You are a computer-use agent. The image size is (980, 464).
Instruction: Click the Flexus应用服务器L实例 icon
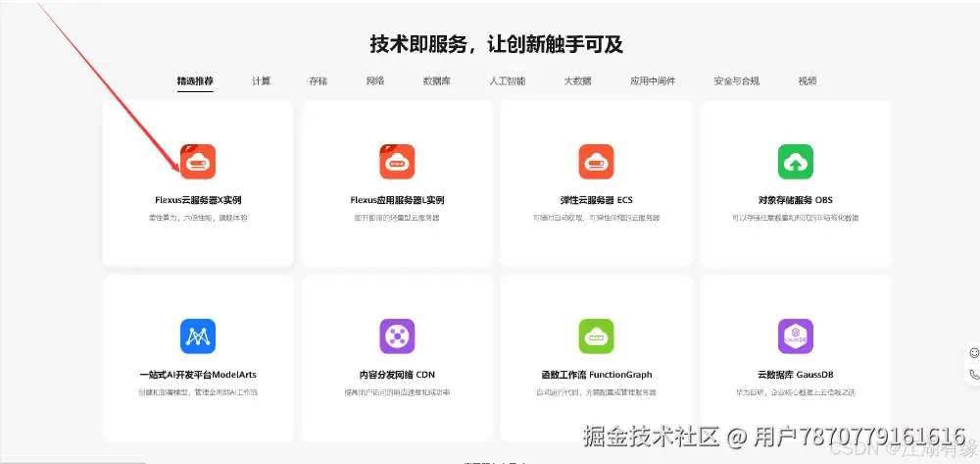tap(398, 162)
